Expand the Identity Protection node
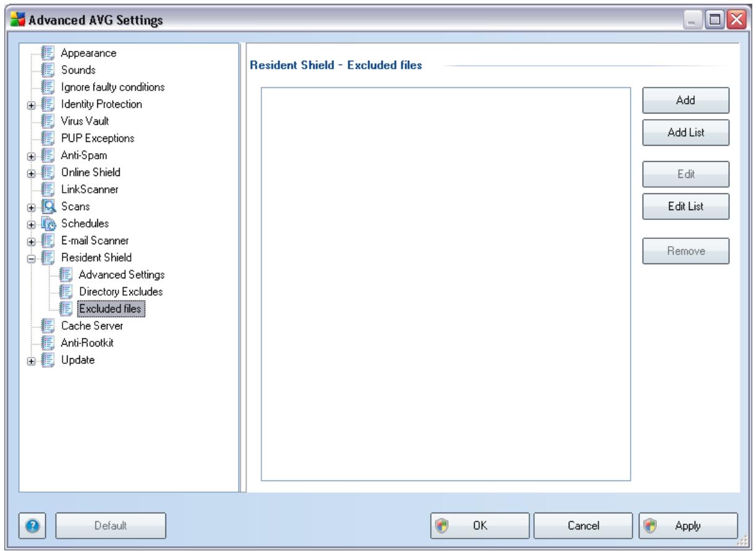This screenshot has height=551, width=756. 30,104
